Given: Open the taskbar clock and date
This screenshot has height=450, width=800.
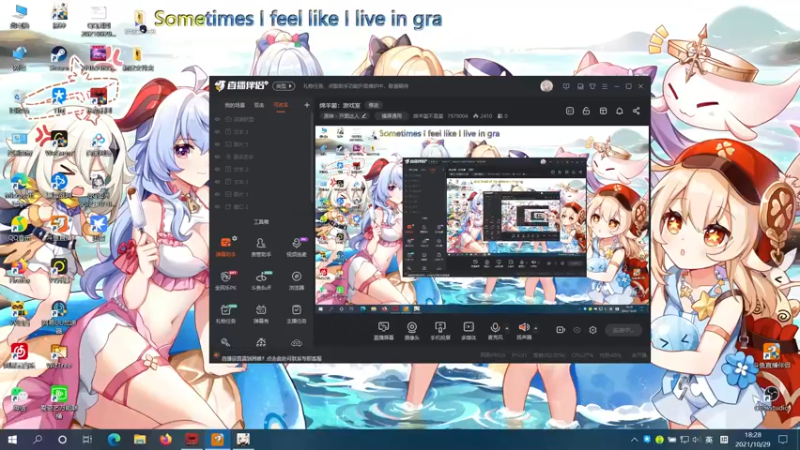Looking at the screenshot, I should pos(753,439).
